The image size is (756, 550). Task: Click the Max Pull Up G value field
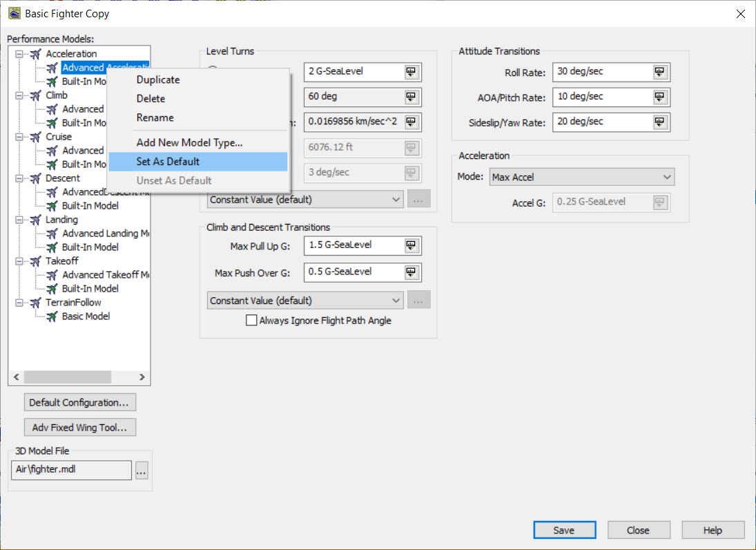(x=362, y=245)
